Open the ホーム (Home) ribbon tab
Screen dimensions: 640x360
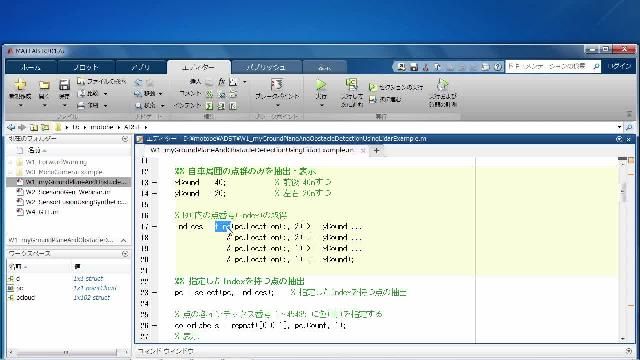tap(31, 67)
